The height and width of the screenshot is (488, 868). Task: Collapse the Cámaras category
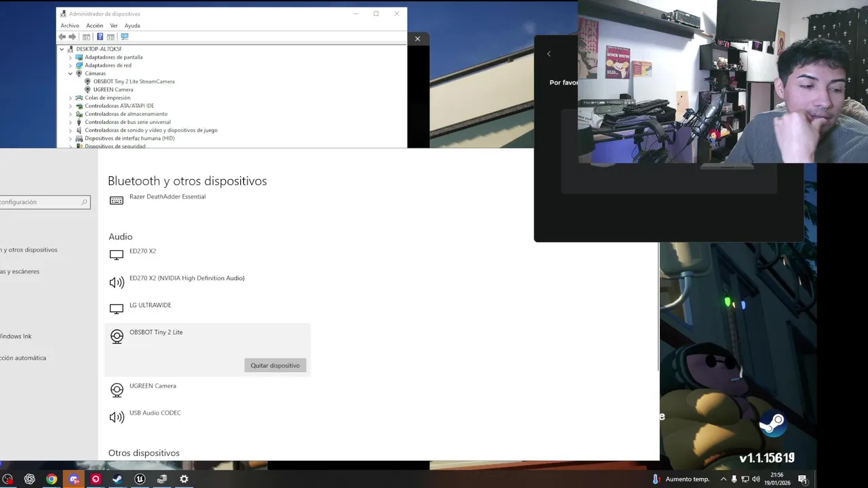tap(70, 73)
